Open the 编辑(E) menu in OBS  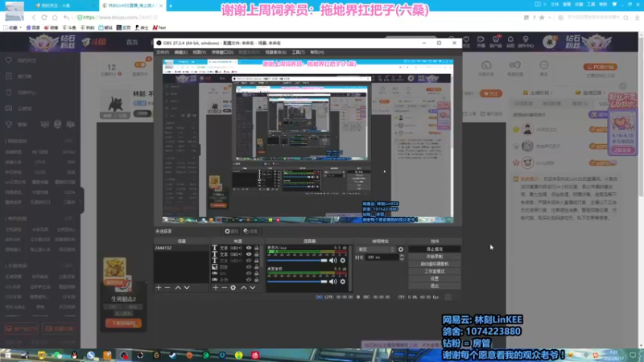180,52
